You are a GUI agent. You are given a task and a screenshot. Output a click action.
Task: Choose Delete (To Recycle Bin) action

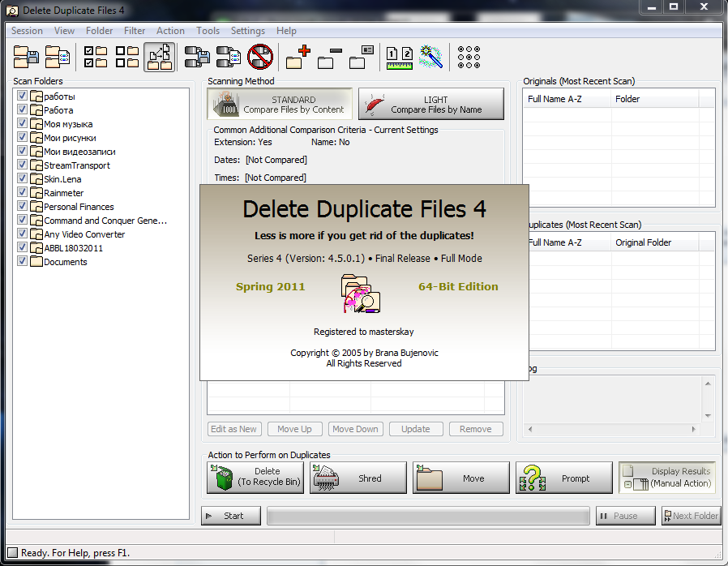(x=255, y=478)
